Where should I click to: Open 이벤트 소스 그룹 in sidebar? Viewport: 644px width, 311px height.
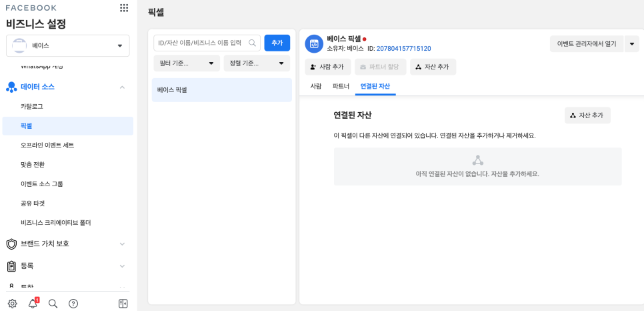tap(68, 184)
